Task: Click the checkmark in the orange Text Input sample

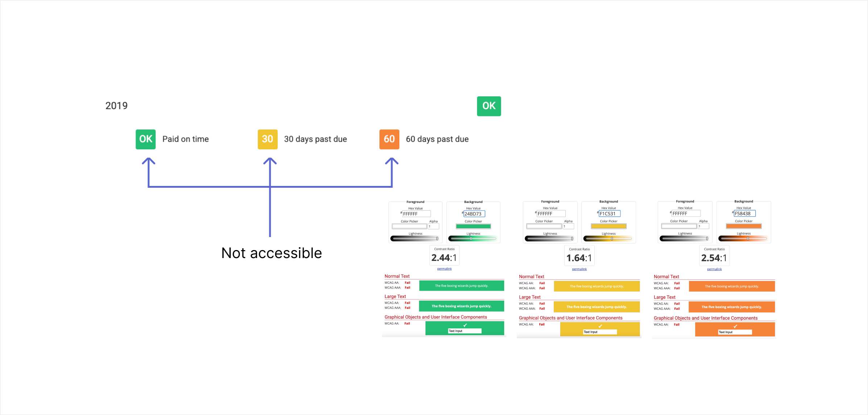Action: 735,326
